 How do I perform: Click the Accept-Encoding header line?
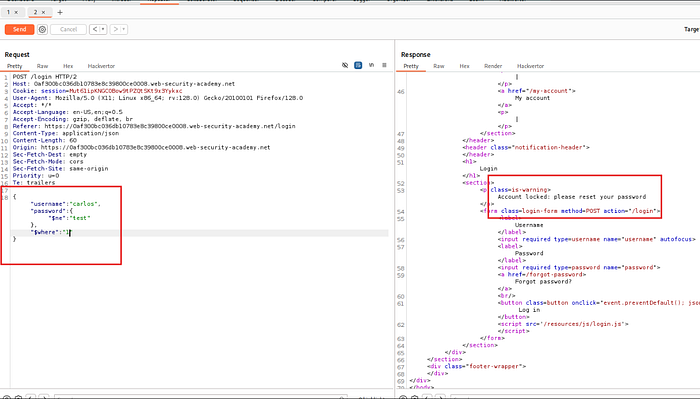(x=73, y=119)
